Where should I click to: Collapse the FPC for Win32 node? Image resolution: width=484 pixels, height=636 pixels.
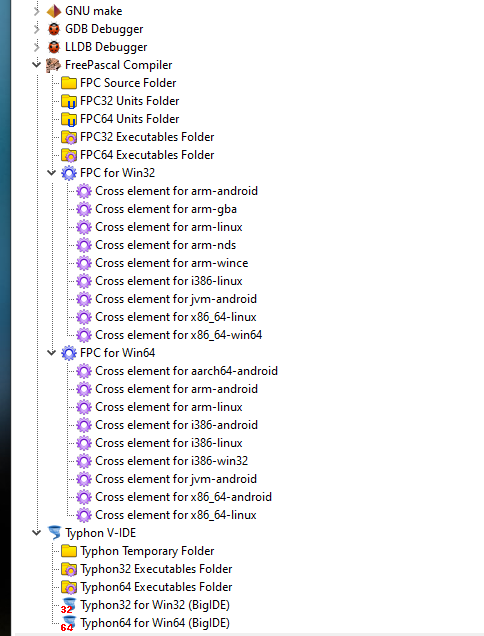click(52, 172)
